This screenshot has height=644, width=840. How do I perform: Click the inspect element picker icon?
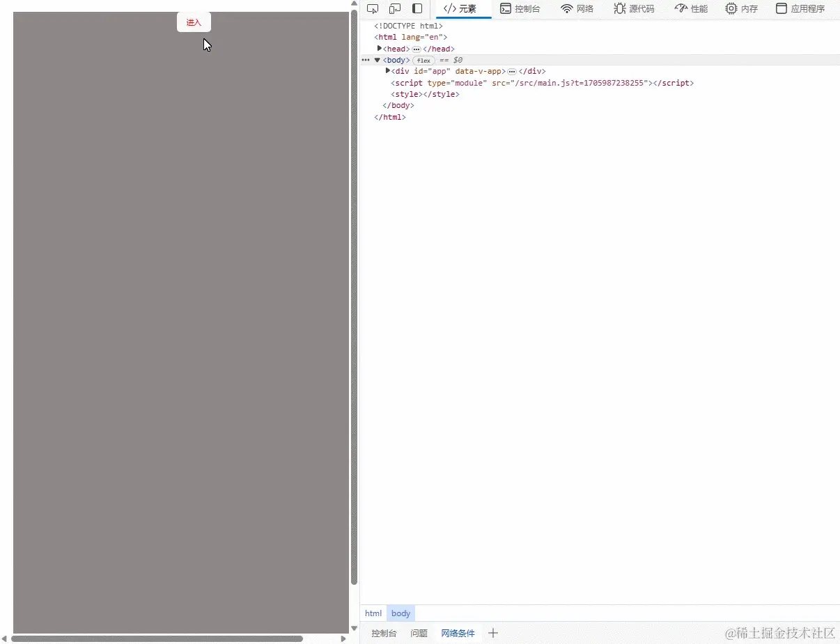pos(373,8)
